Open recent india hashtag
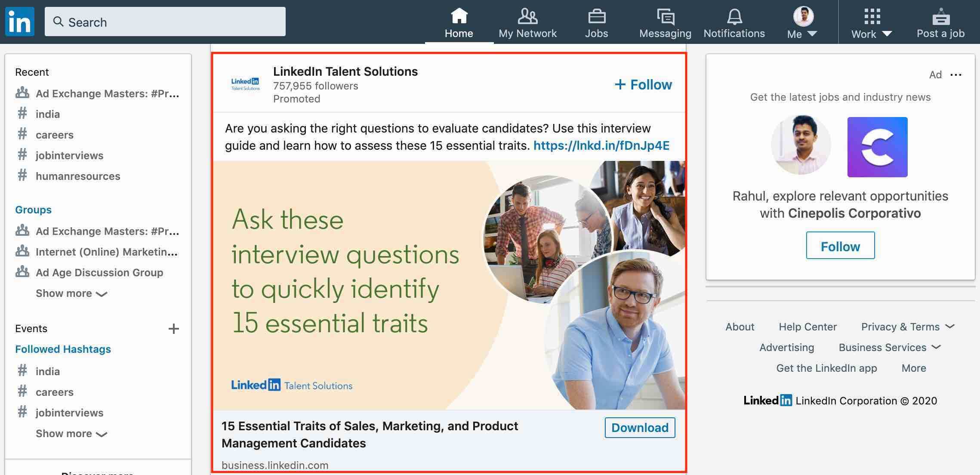This screenshot has width=980, height=475. point(48,114)
